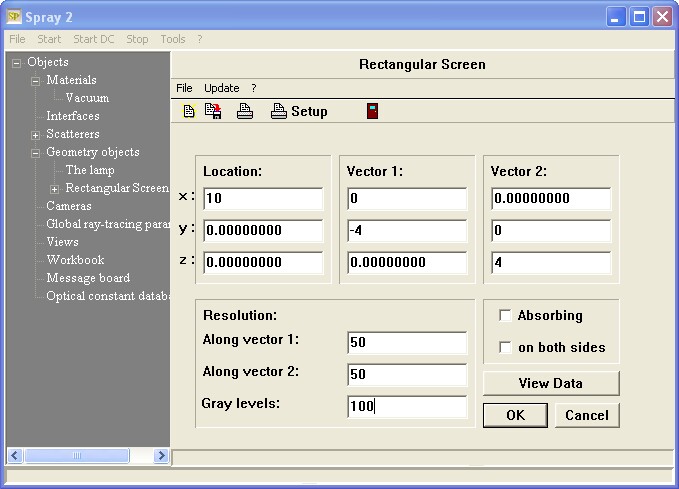Click the Gray levels input field

point(407,407)
